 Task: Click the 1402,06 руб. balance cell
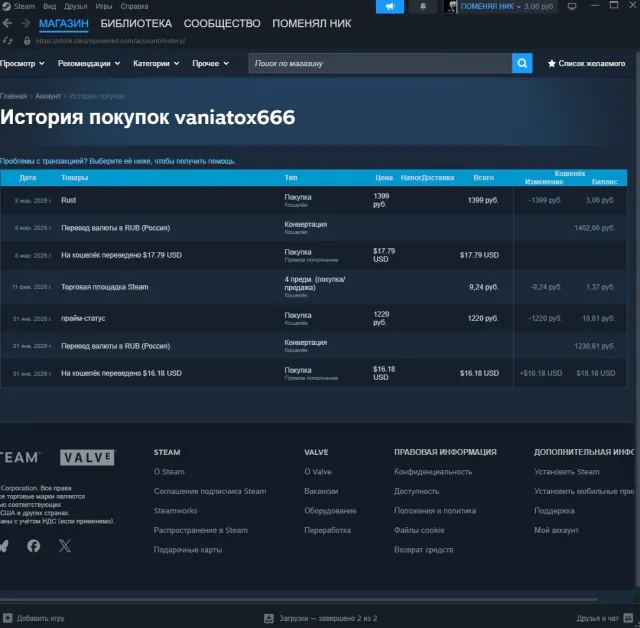point(594,228)
